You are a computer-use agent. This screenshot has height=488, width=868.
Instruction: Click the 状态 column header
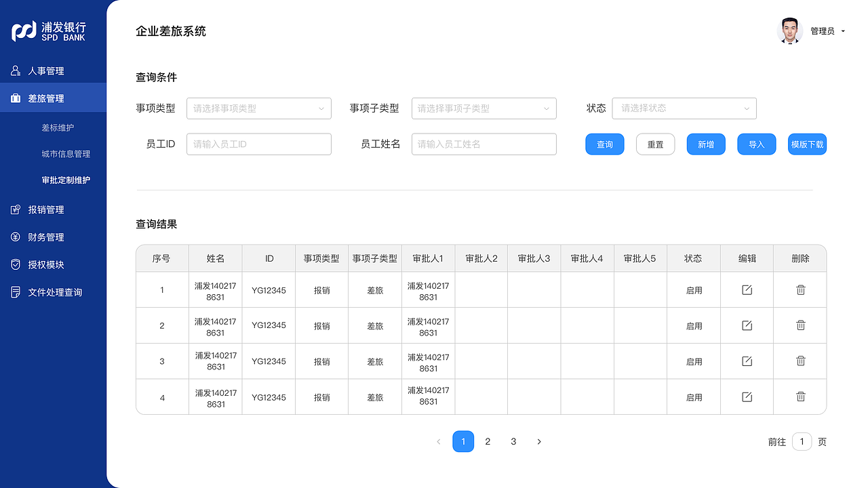693,259
